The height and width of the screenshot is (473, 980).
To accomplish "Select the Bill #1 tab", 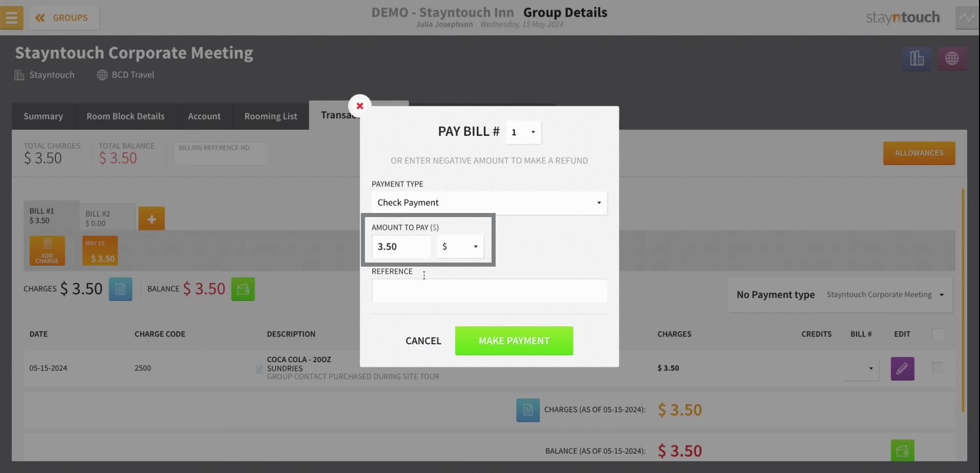I will coord(51,216).
